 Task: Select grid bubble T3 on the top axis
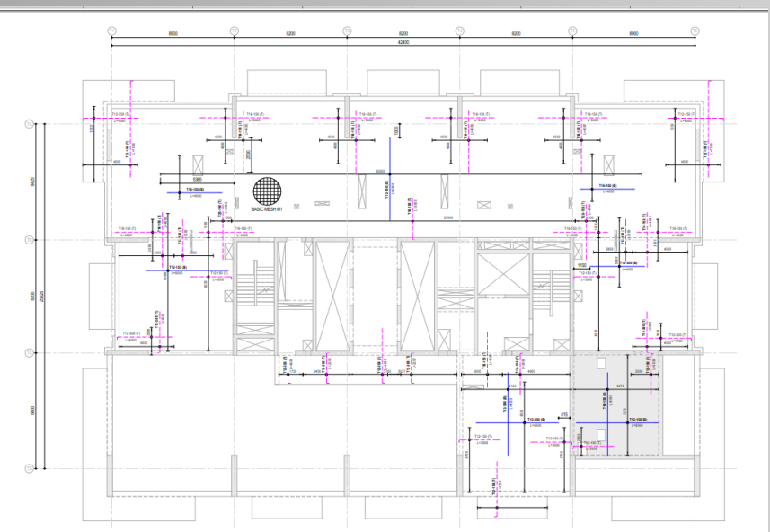[347, 31]
